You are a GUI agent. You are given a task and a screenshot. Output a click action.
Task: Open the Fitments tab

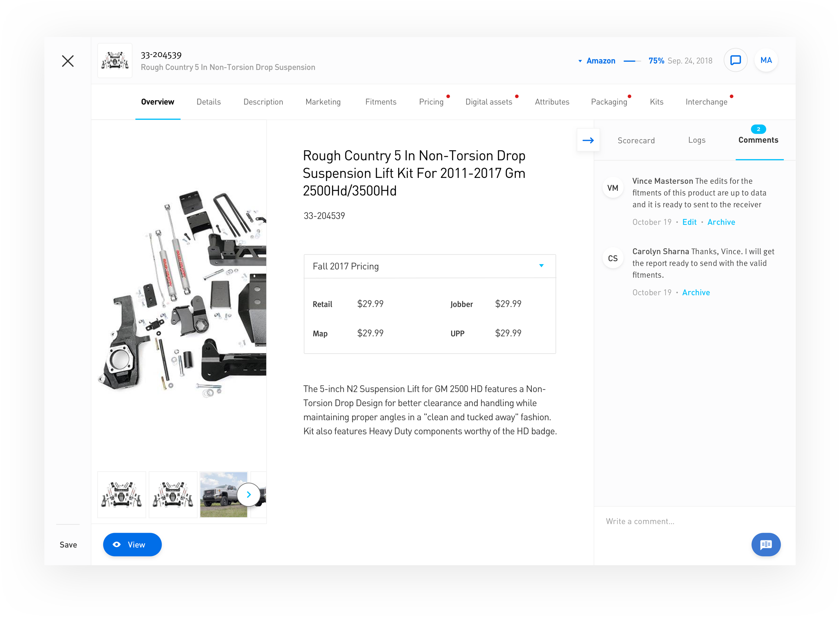[x=380, y=102]
